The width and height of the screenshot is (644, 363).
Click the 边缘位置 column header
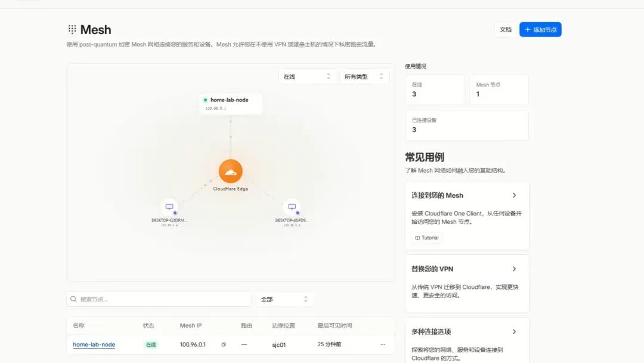tap(283, 325)
